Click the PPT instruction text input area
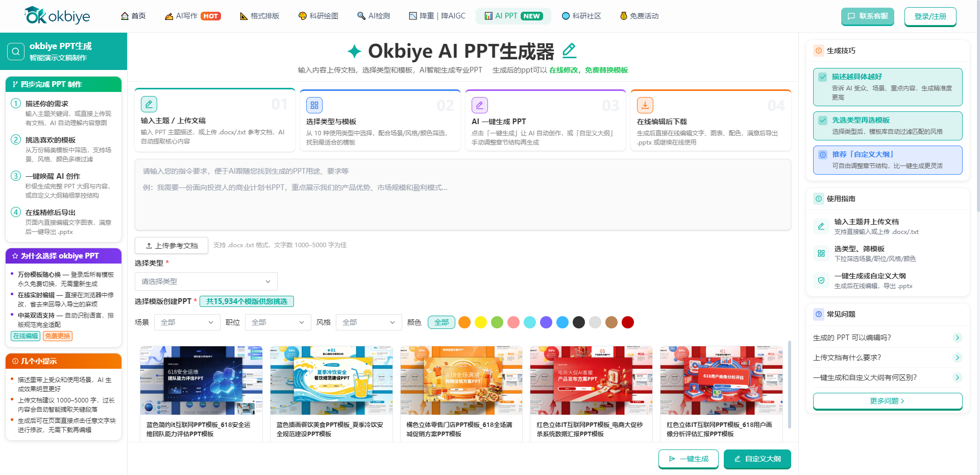Screen dimensions: 980x475 click(463, 195)
